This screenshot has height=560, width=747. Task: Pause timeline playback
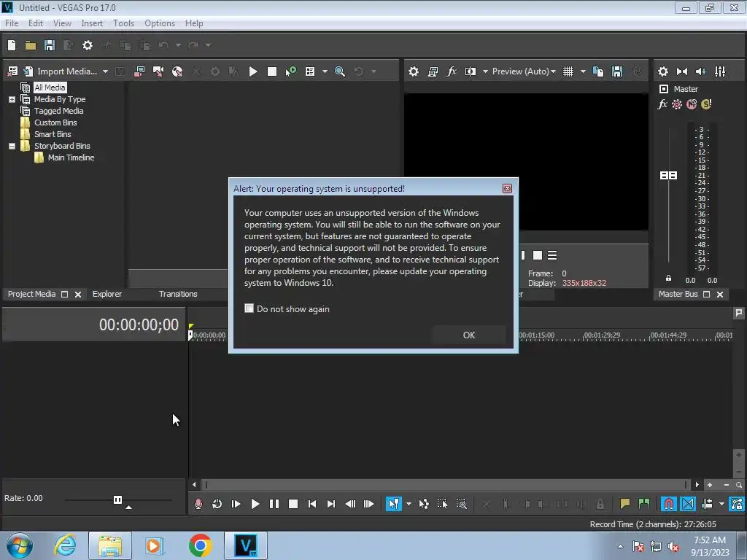pos(274,504)
